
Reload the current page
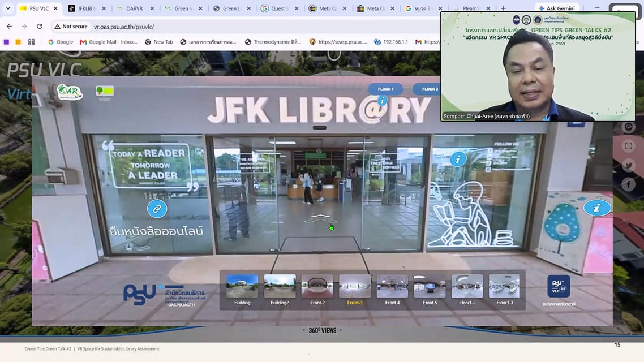click(x=40, y=26)
